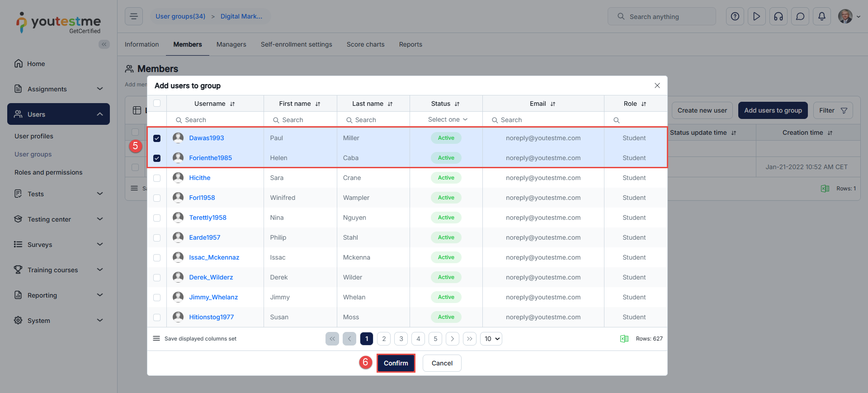Close the Add users to group dialog
The height and width of the screenshot is (393, 868).
(x=657, y=85)
